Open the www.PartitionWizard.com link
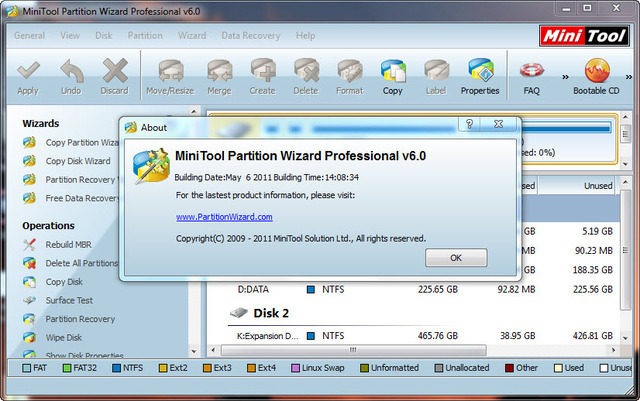The image size is (640, 401). tap(224, 217)
